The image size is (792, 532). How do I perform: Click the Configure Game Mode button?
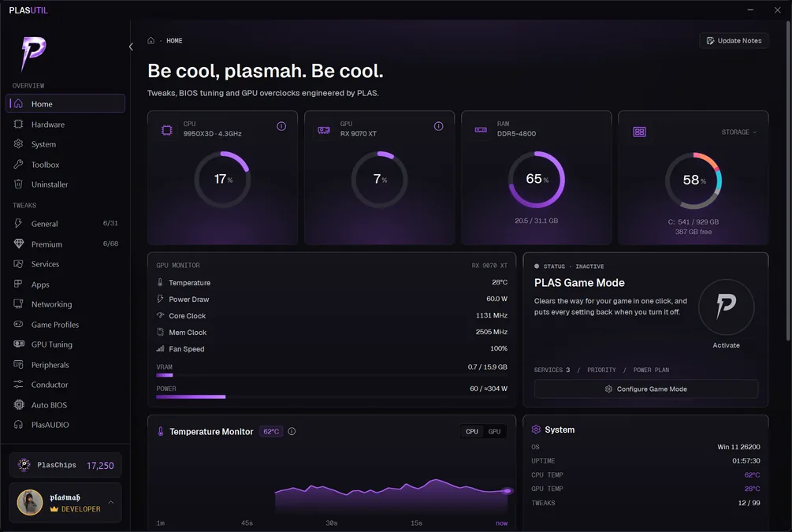pos(646,389)
